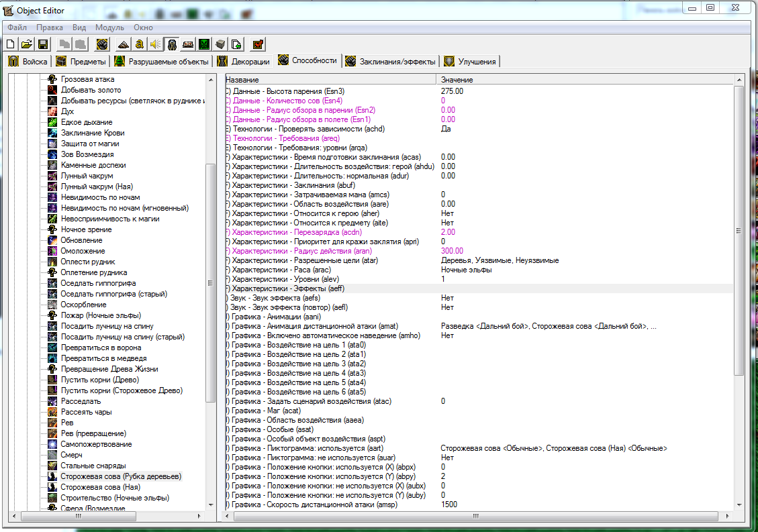Screen dimensions: 758x532
Task: Select Сторожевая сова (Ная) in the ability list
Action: [x=101, y=487]
